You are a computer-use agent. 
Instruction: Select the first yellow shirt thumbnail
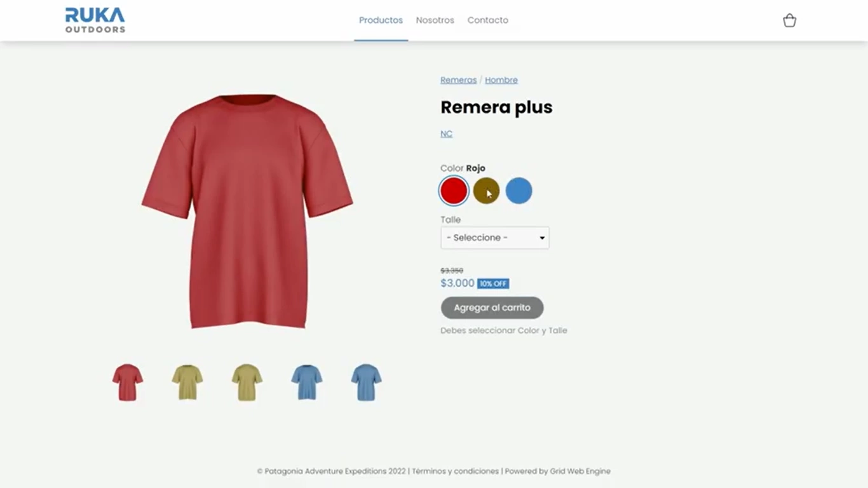[x=187, y=382]
